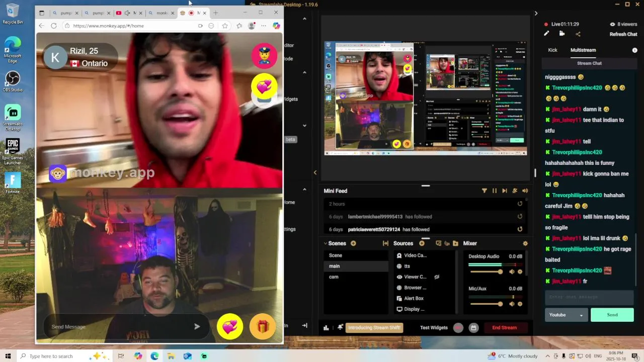The width and height of the screenshot is (644, 362).
Task: Toggle visibility of Viewer Count source
Action: point(437,277)
